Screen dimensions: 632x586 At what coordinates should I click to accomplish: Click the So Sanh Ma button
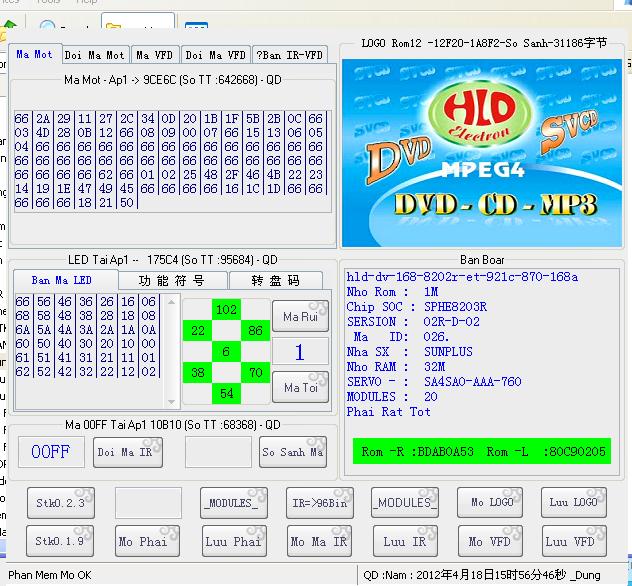293,452
